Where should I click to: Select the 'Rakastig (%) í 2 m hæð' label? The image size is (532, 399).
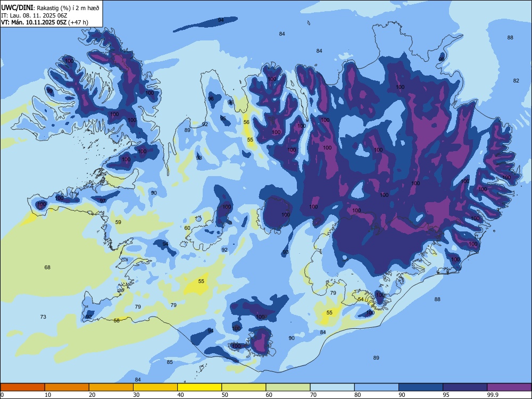(x=68, y=8)
